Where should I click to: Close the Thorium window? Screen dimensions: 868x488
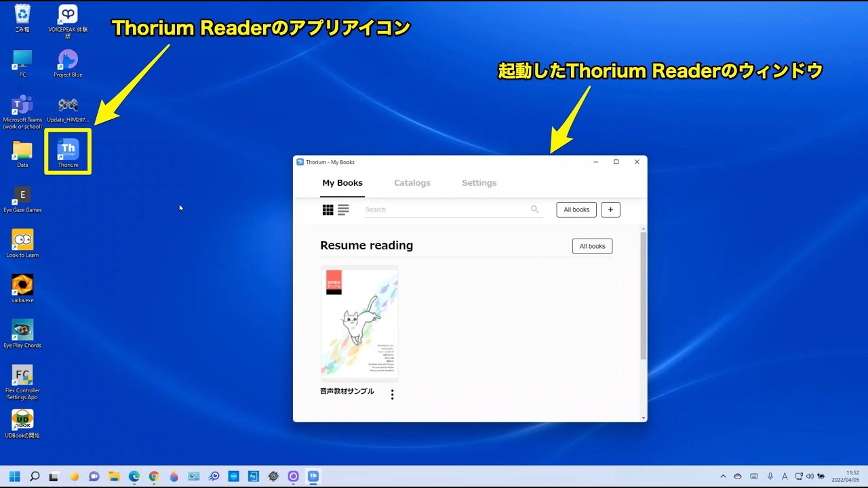(x=637, y=162)
